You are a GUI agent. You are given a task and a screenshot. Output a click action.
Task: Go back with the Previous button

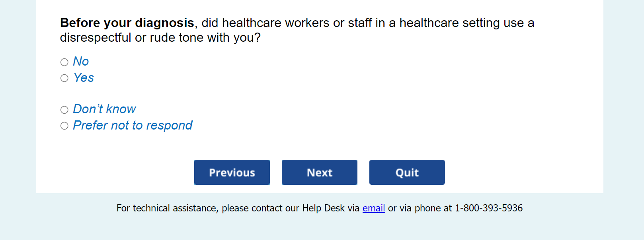(x=232, y=172)
